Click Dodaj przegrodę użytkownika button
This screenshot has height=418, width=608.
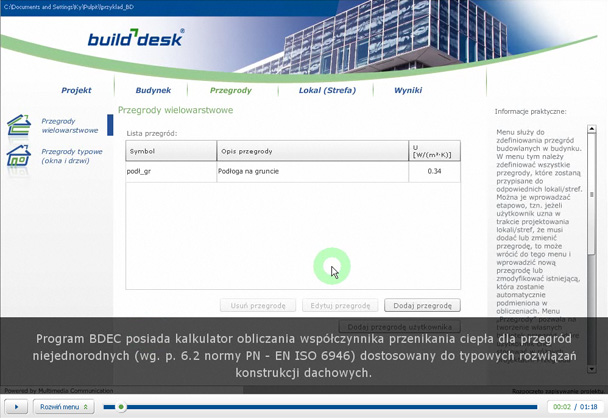tap(400, 327)
